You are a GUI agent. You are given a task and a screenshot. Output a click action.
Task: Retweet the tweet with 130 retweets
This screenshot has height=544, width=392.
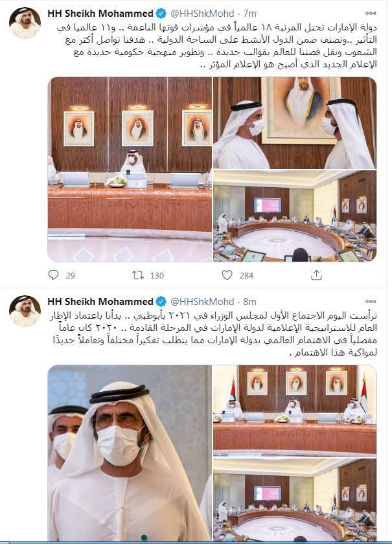click(x=138, y=275)
